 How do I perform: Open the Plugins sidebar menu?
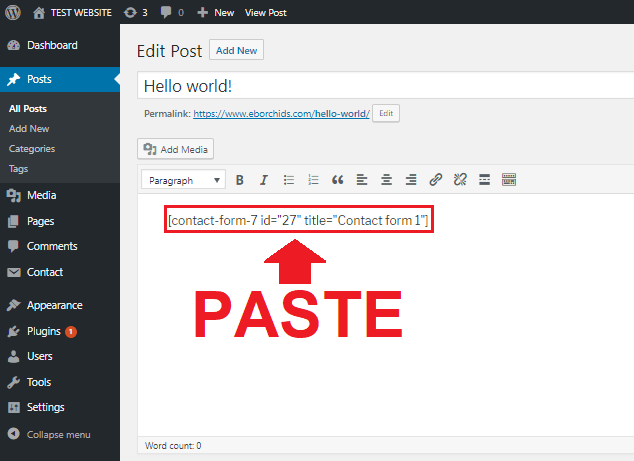point(60,331)
